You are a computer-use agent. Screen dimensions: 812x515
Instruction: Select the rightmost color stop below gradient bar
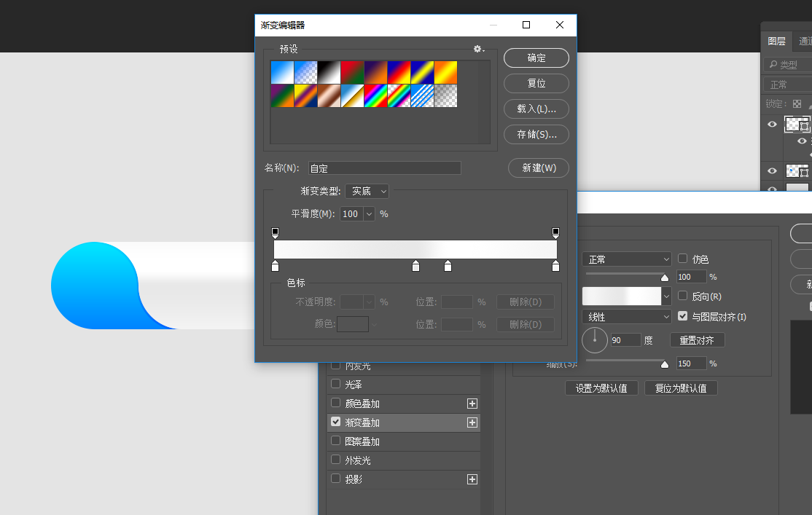tap(555, 266)
